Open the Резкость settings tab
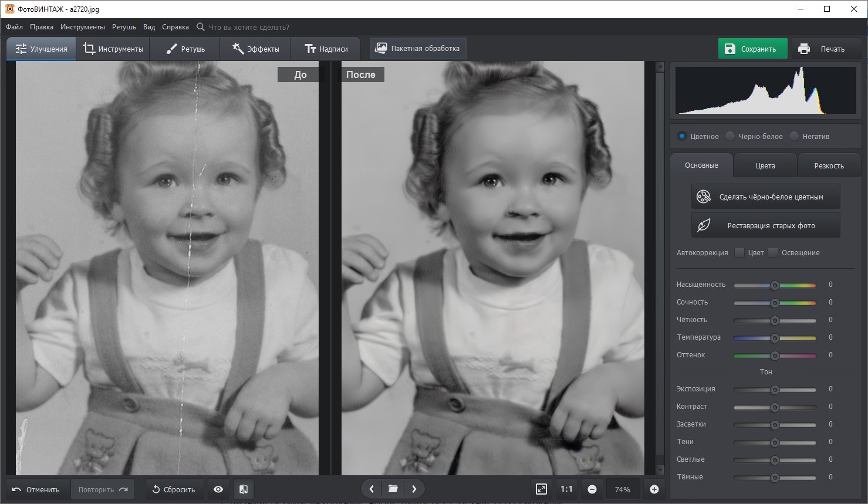 coord(829,165)
